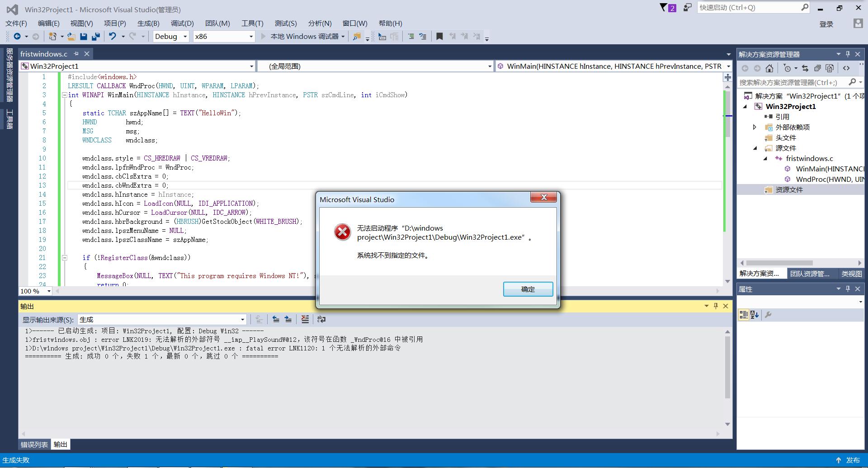The width and height of the screenshot is (868, 468).
Task: Click the View Code icon in Solution Explorer
Action: coord(846,68)
